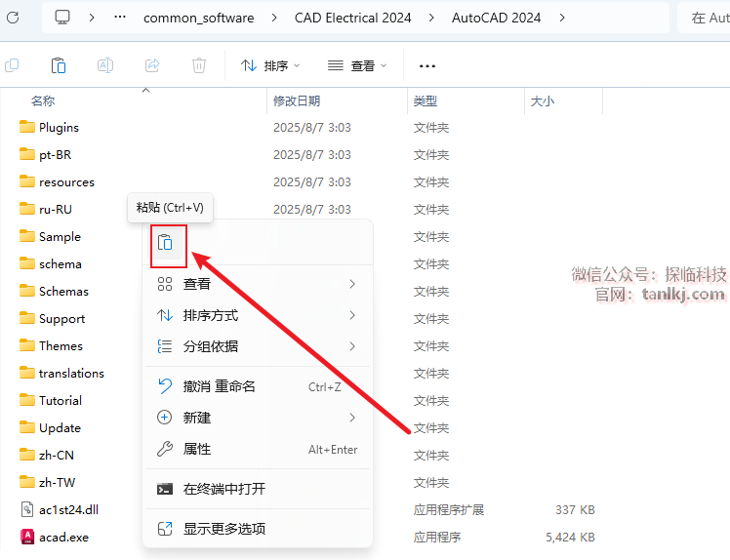Click the refresh button in address bar
The height and width of the screenshot is (560, 730).
(x=13, y=18)
